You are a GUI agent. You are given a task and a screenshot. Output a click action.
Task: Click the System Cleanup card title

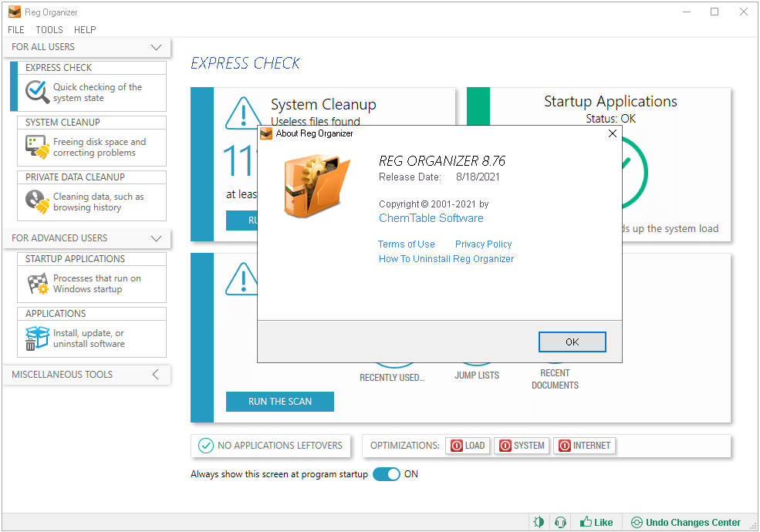pyautogui.click(x=323, y=104)
